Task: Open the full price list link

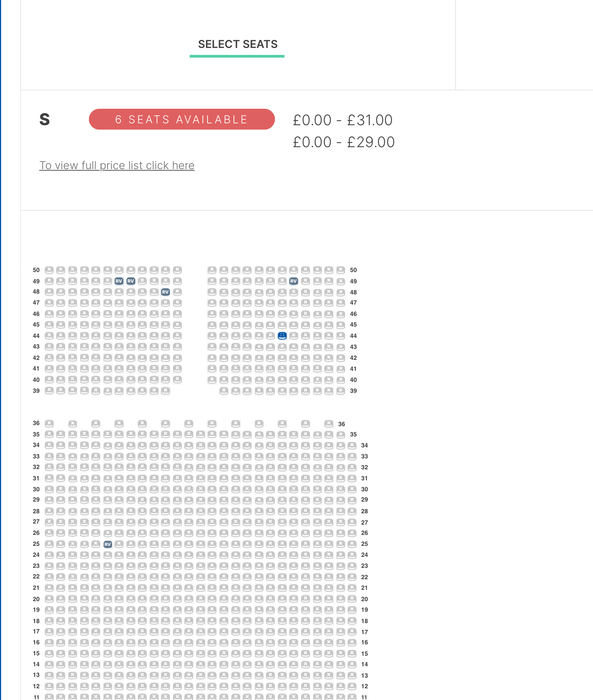Action: click(117, 165)
